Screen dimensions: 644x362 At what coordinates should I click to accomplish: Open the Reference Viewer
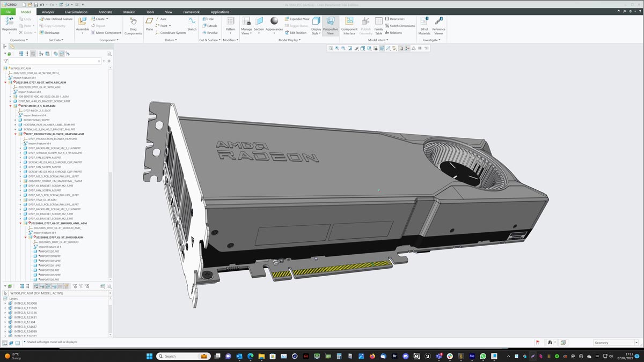438,25
